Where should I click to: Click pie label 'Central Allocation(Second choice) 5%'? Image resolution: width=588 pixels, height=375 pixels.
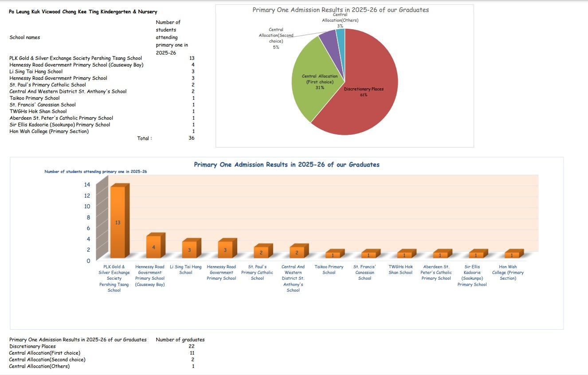(276, 39)
